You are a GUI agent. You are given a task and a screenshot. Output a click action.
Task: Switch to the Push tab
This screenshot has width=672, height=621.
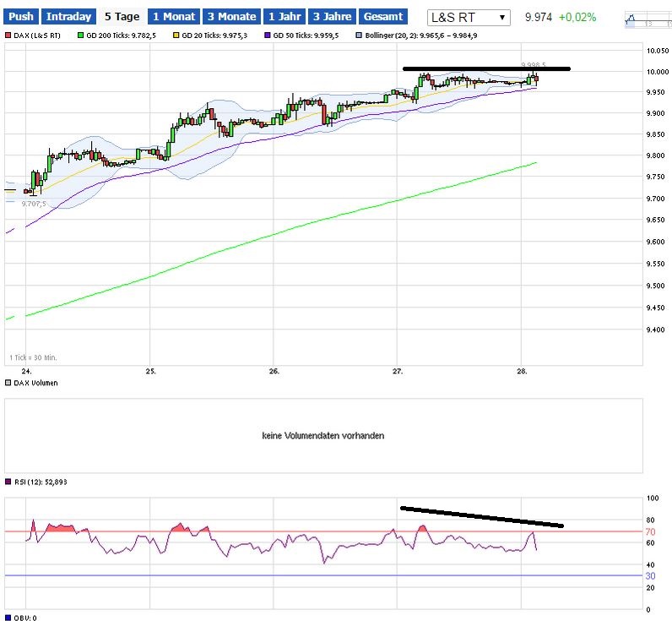(20, 17)
